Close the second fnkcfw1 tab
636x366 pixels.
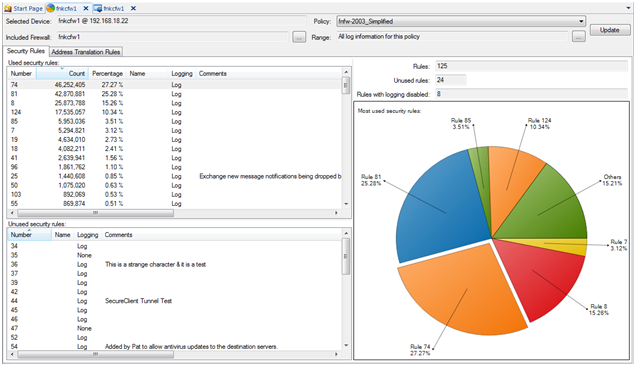(133, 8)
